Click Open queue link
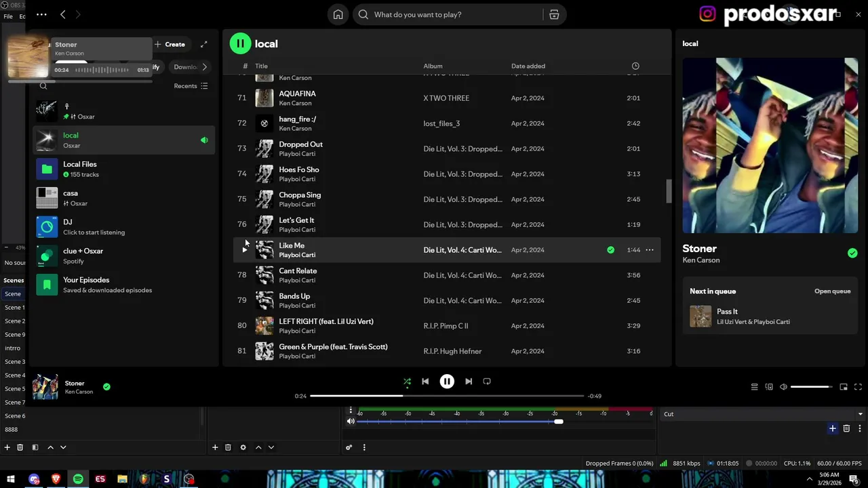Image resolution: width=868 pixels, height=488 pixels. (832, 291)
